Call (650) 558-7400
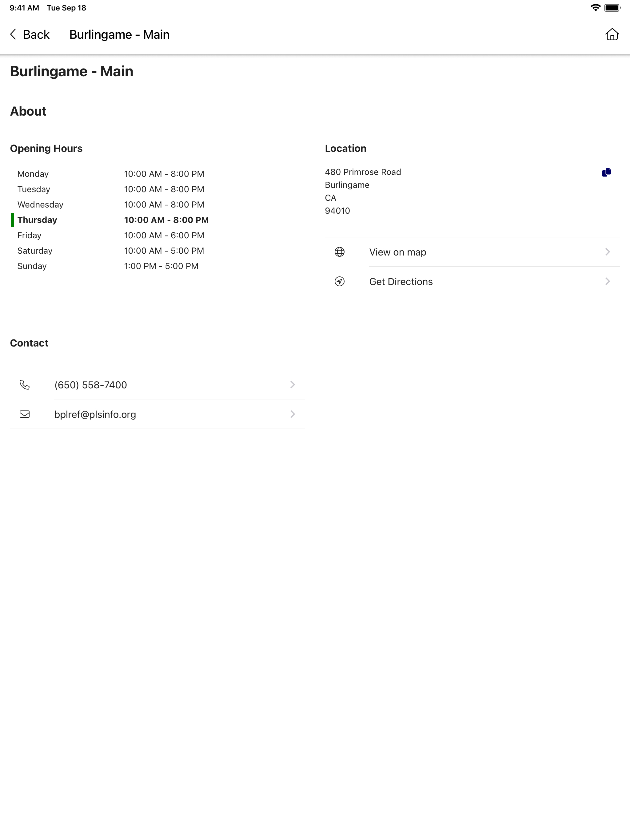Screen dimensions: 630x840 pos(157,385)
